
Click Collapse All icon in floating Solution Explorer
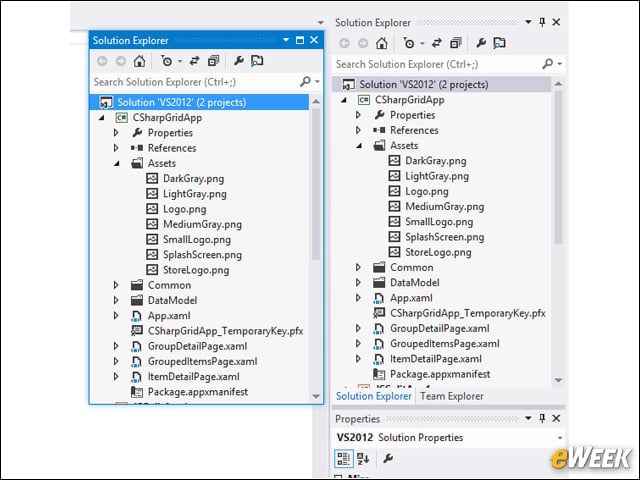[213, 61]
